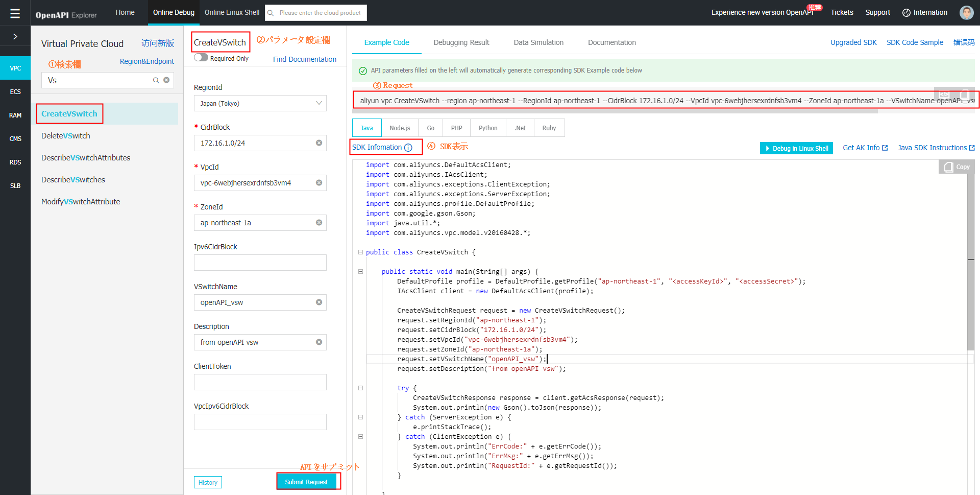Clear the ZoneId field value
980x495 pixels.
point(319,223)
